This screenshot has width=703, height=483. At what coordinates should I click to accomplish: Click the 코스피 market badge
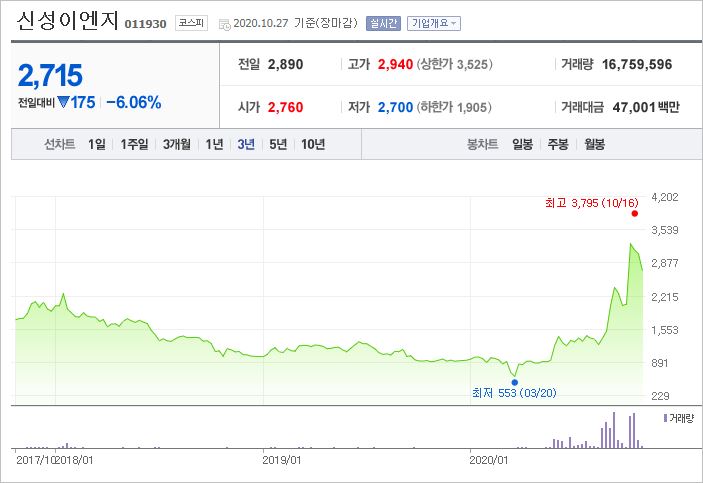[191, 23]
